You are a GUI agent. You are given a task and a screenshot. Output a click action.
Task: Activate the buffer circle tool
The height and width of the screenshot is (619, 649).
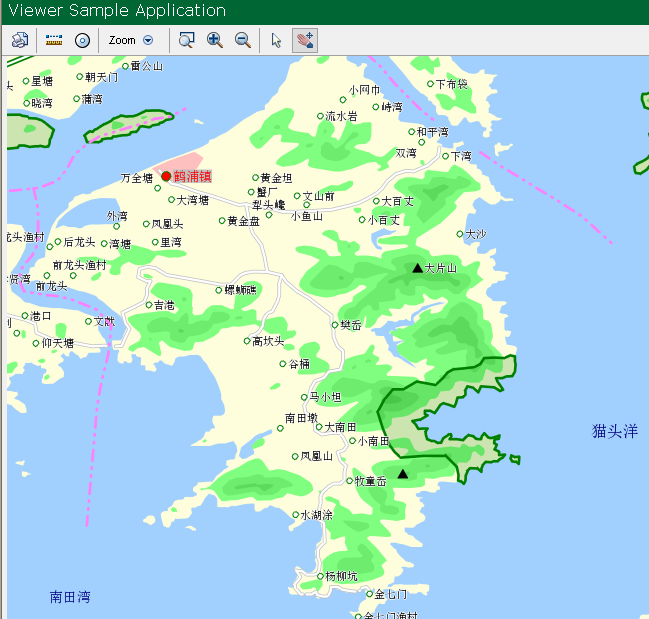(x=83, y=40)
